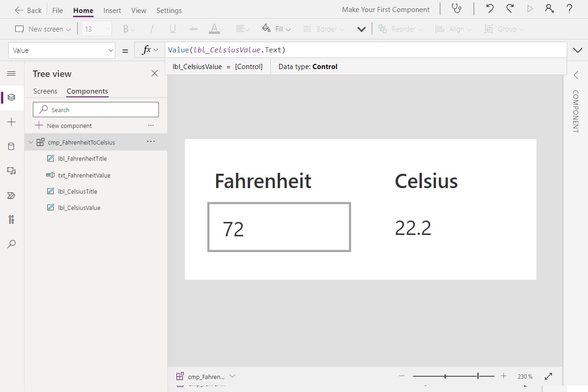Viewport: 588px width, 392px height.
Task: Open the Data pane from the left rail
Action: tap(11, 146)
